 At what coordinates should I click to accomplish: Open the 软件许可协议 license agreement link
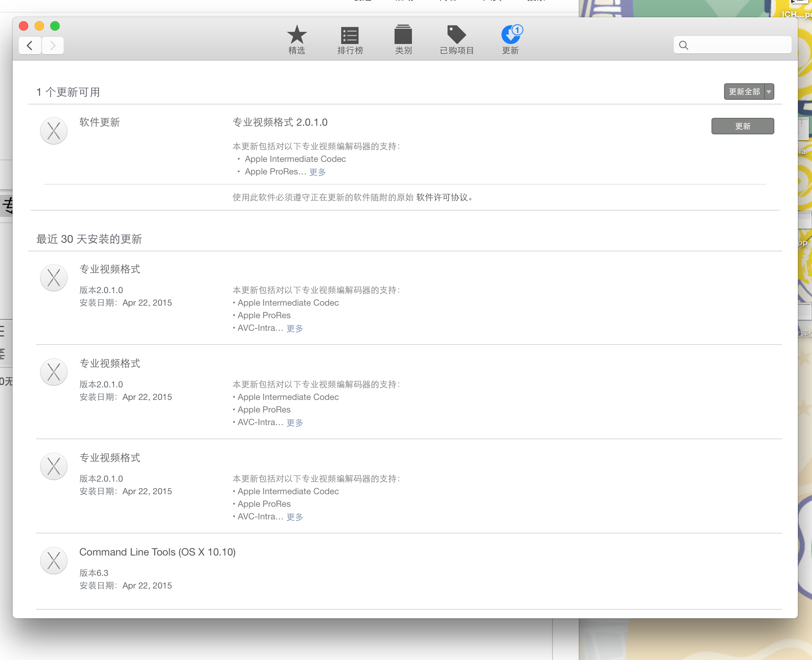(442, 197)
